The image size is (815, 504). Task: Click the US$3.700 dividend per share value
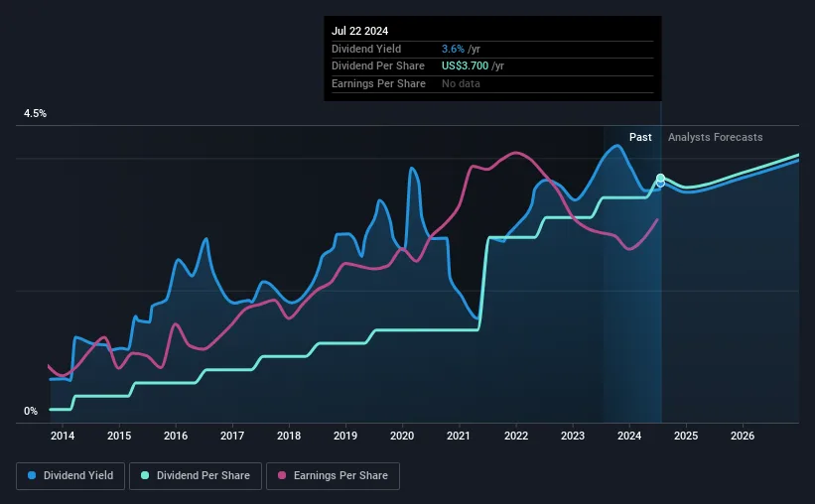pos(473,66)
